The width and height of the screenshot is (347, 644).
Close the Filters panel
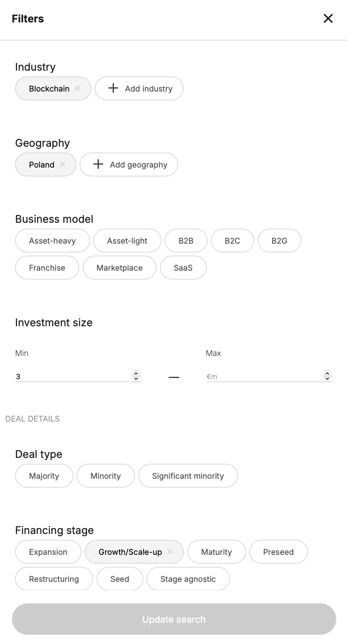[328, 19]
